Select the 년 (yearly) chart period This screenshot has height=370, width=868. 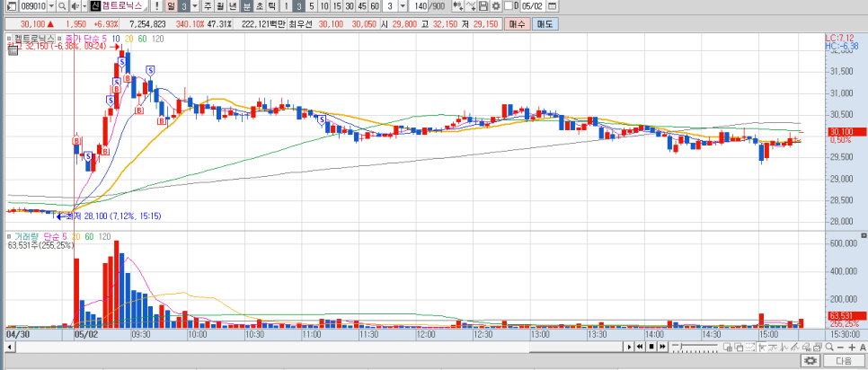point(233,6)
